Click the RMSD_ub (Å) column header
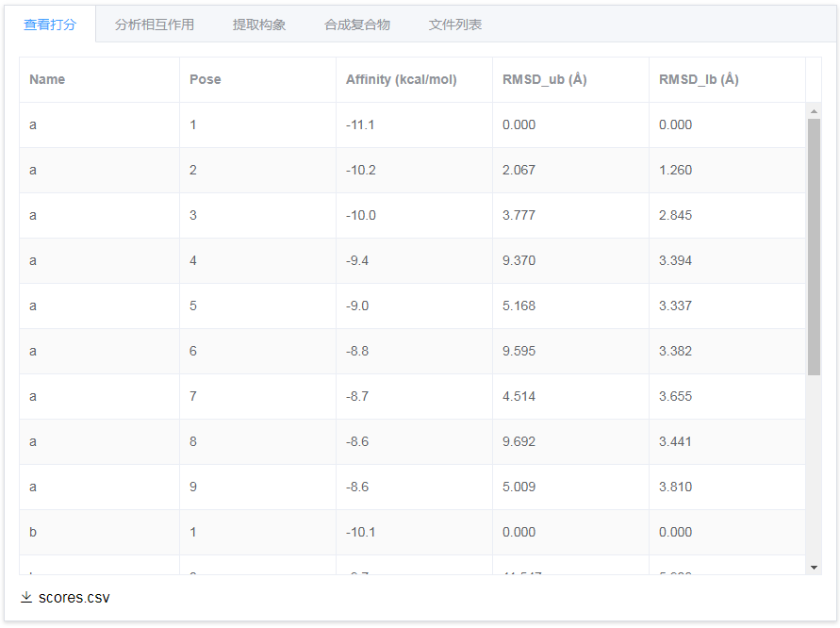Image resolution: width=840 pixels, height=628 pixels. click(545, 79)
